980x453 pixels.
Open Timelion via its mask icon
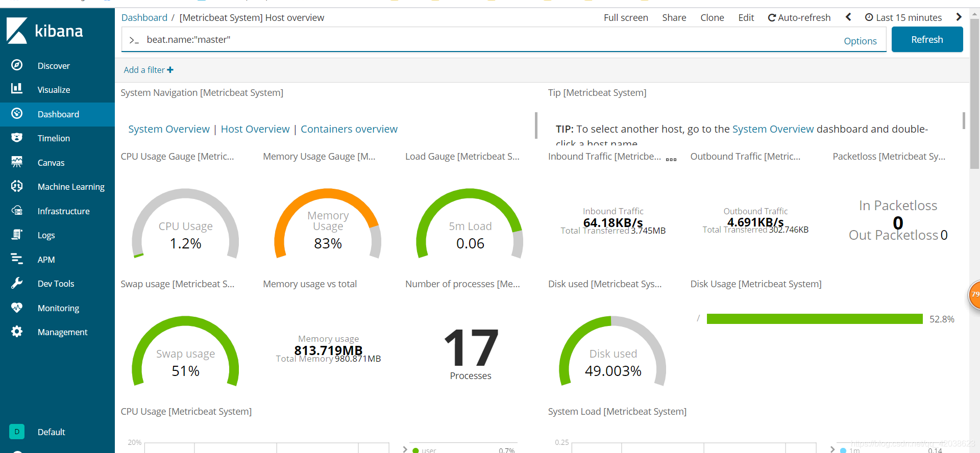pos(17,137)
